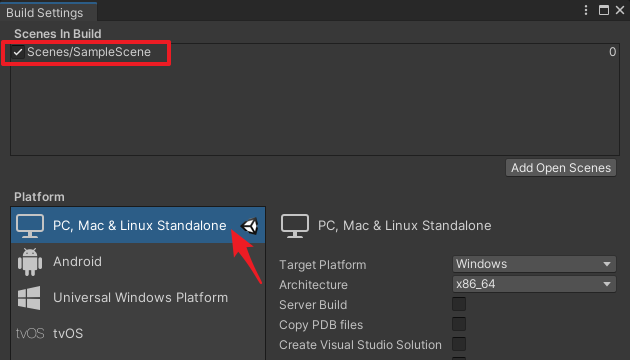Viewport: 630px width, 360px height.
Task: Enable the Copy PDB files checkbox
Action: pyautogui.click(x=459, y=324)
